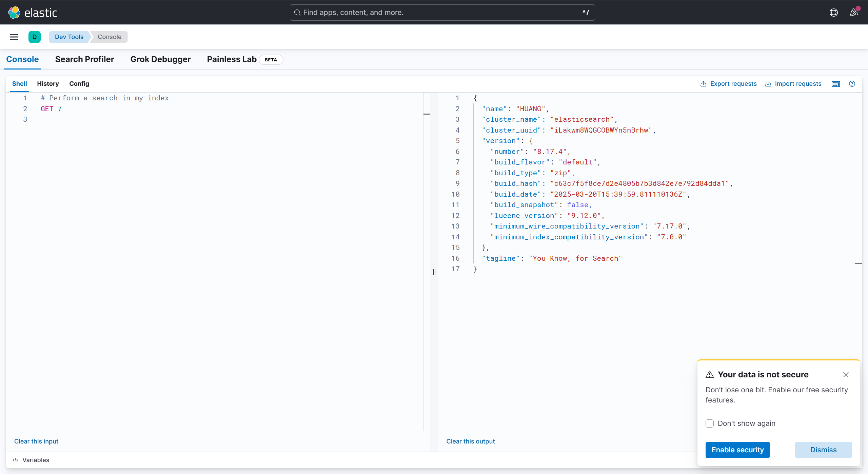This screenshot has width=868, height=474.
Task: Close the security warning popup
Action: [846, 375]
